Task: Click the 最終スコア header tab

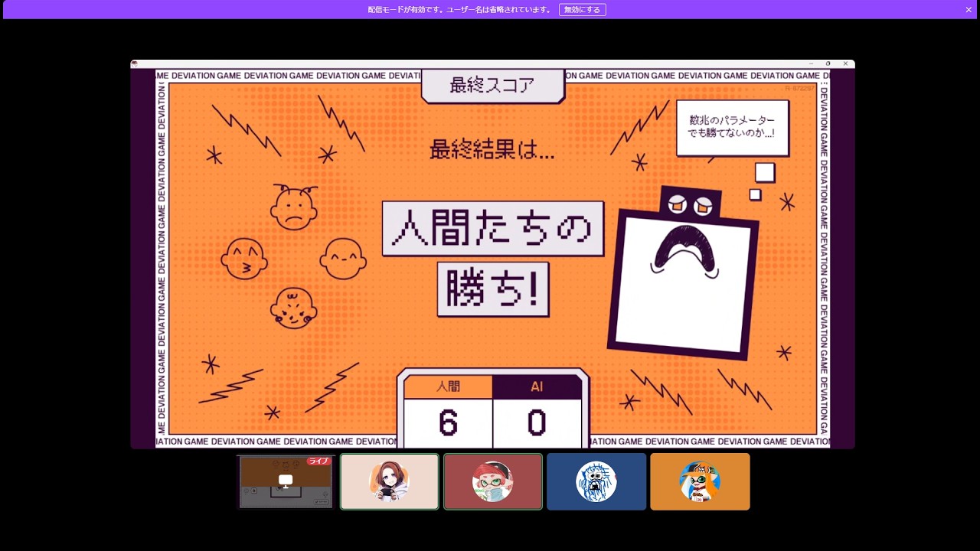Action: 493,86
